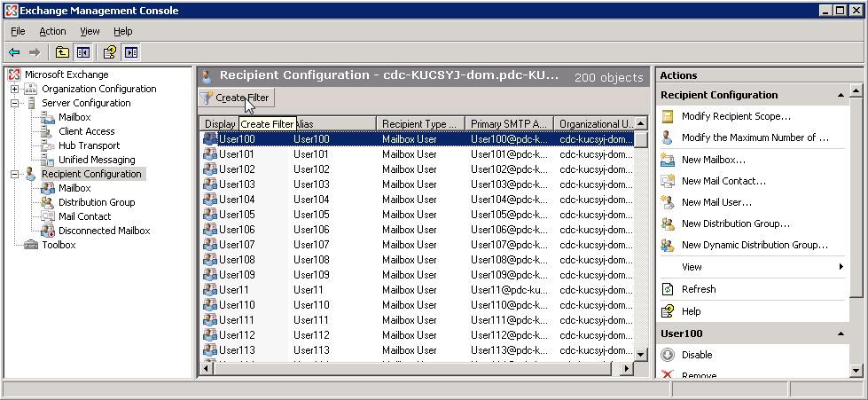Screen dimensions: 868x400
Task: Click the horizontal scroll right arrow
Action: click(x=627, y=368)
